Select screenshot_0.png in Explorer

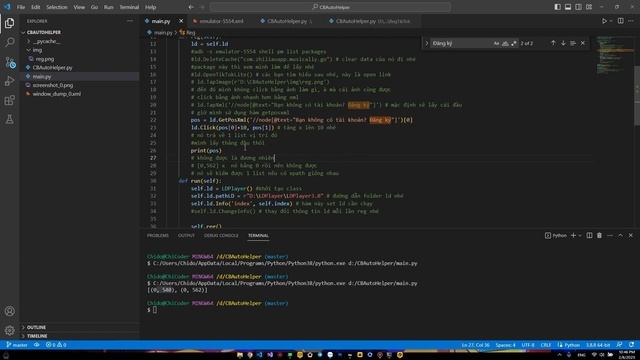coord(53,85)
